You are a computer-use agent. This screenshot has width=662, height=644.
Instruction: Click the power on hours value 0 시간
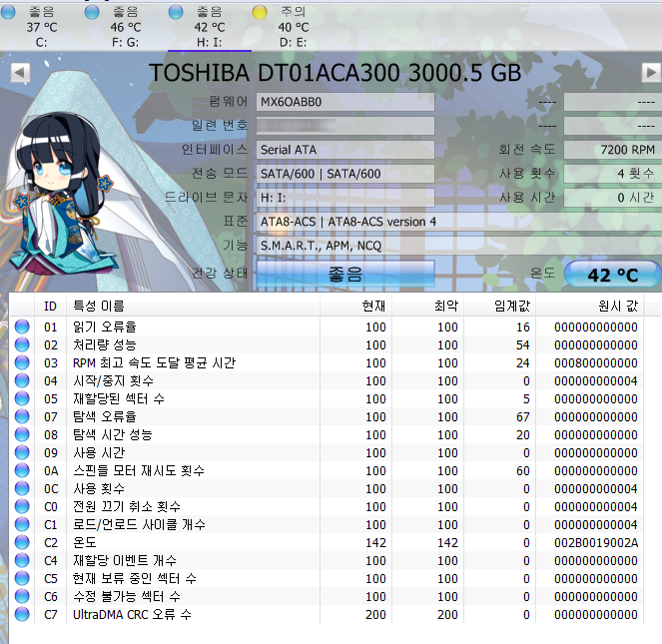click(x=613, y=198)
